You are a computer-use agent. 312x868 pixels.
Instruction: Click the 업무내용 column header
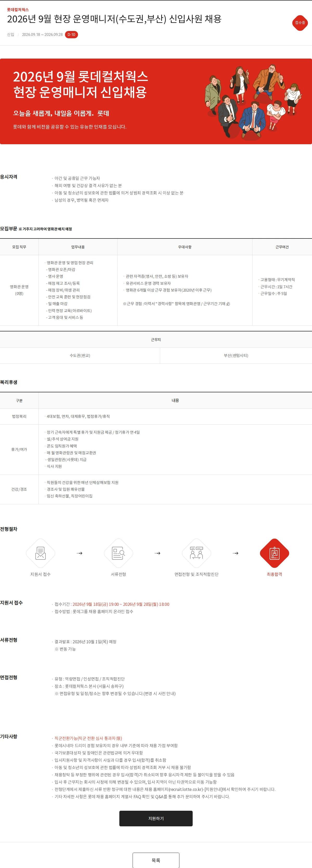click(x=78, y=247)
